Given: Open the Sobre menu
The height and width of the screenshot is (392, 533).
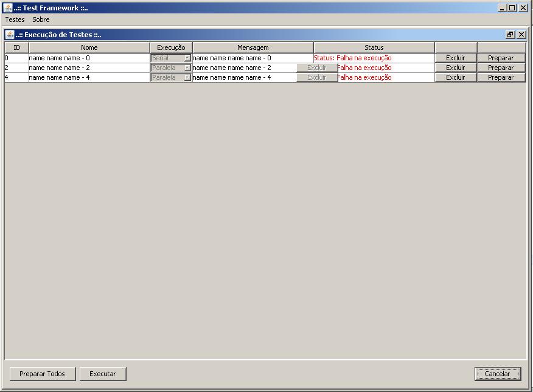Looking at the screenshot, I should (x=41, y=19).
